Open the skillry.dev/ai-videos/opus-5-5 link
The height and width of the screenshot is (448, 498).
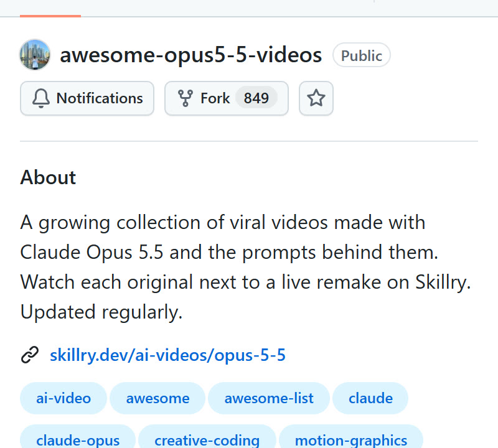[167, 355]
